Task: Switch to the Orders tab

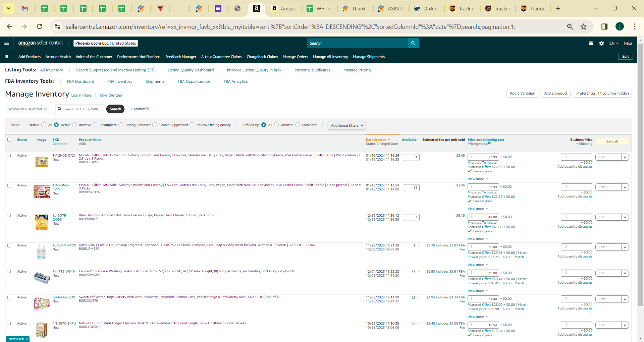Action: [427, 8]
